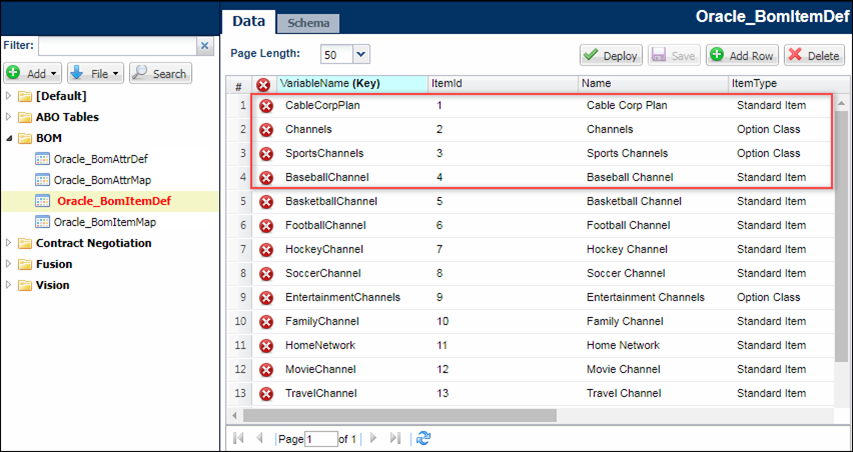Click delete icon for TravelChannel row
This screenshot has height=452, width=853.
(265, 394)
